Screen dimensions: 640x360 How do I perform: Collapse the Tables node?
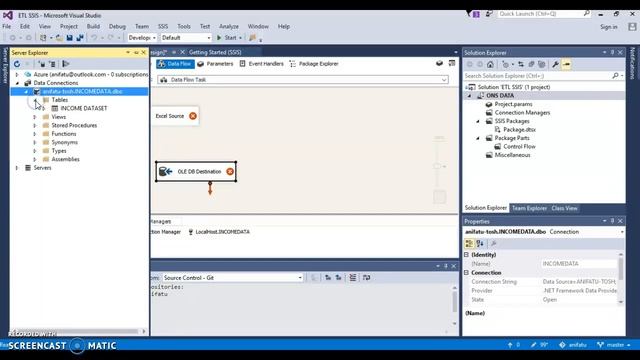(35, 100)
